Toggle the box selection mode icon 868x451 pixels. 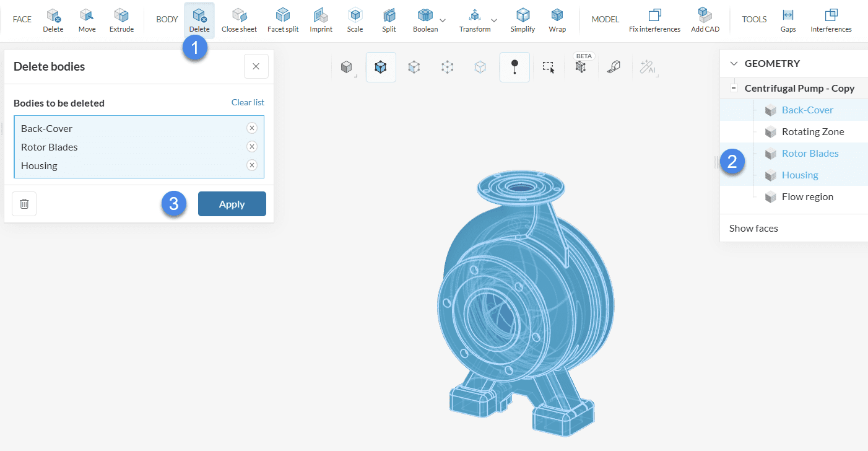[549, 68]
